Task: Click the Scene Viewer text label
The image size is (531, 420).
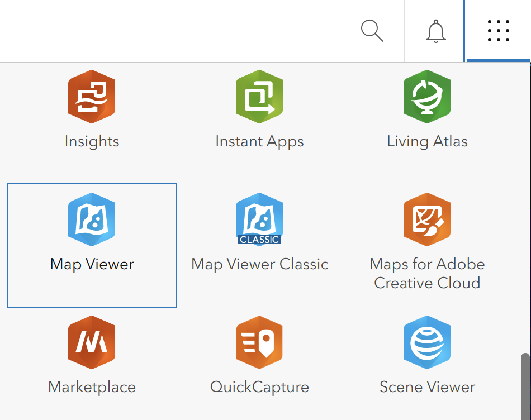Action: pos(427,387)
